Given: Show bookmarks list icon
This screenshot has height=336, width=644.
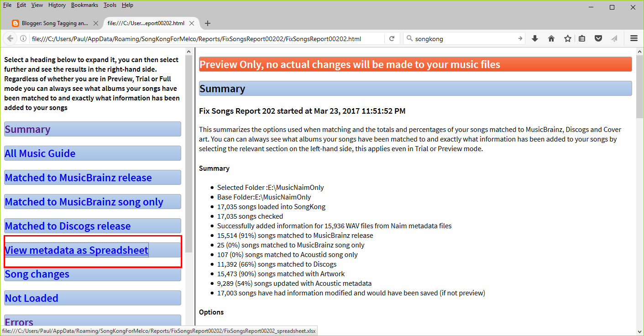Looking at the screenshot, I should [582, 39].
